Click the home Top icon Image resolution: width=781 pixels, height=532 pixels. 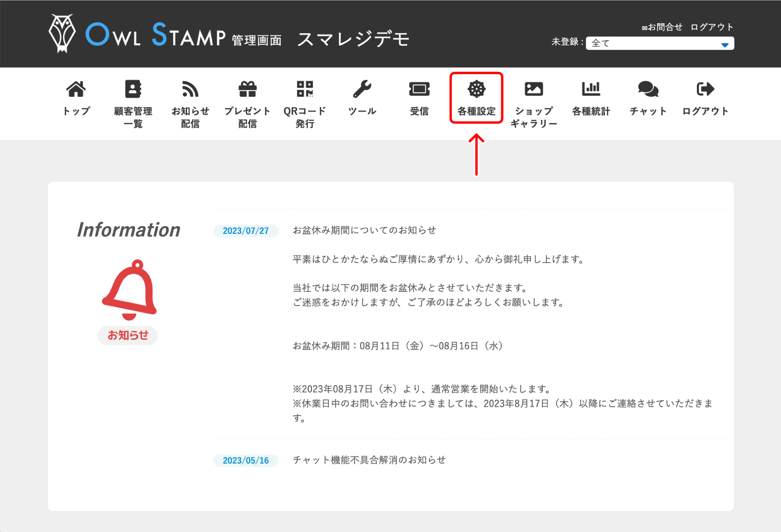click(76, 90)
